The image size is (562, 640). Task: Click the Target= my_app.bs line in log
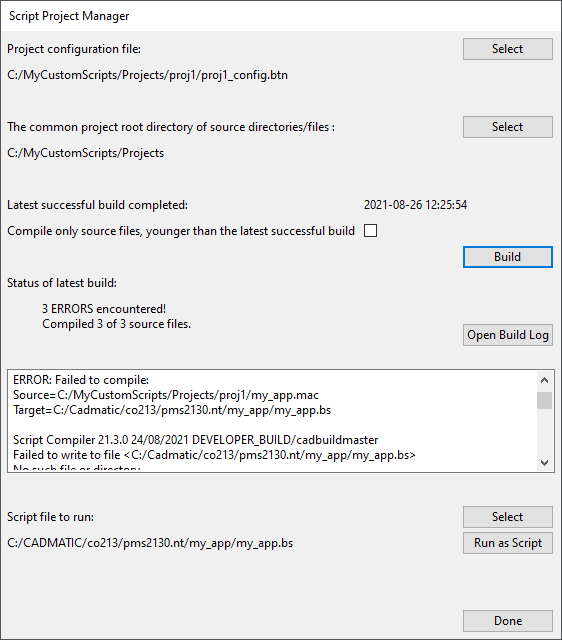pos(172,410)
